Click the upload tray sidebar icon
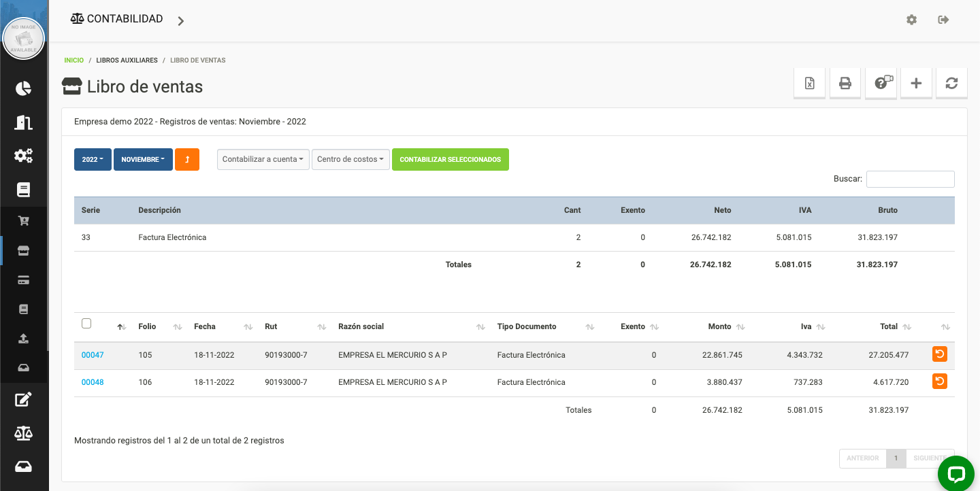Image resolution: width=980 pixels, height=491 pixels. 24,339
